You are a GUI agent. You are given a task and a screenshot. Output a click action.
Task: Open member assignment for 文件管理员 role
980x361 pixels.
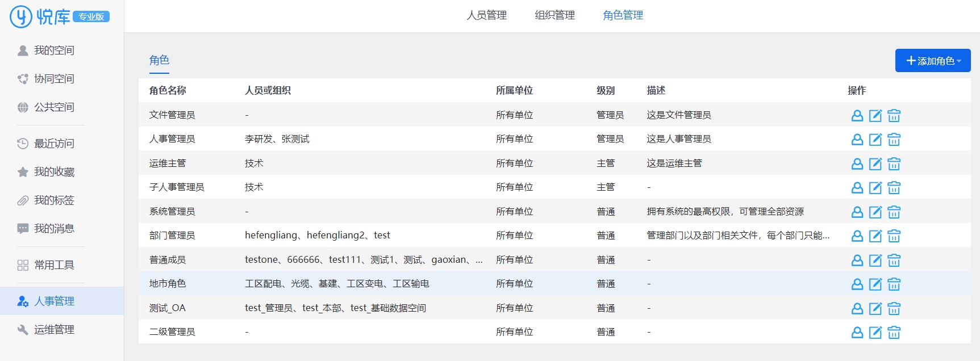[857, 116]
